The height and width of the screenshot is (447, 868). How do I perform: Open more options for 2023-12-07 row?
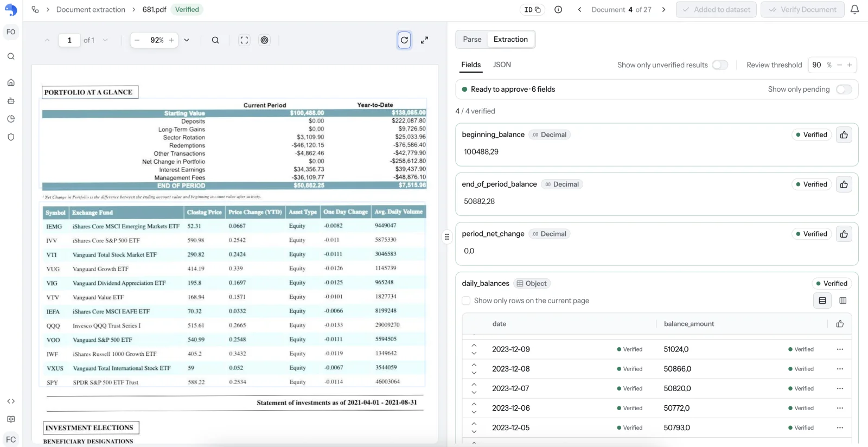(x=840, y=388)
